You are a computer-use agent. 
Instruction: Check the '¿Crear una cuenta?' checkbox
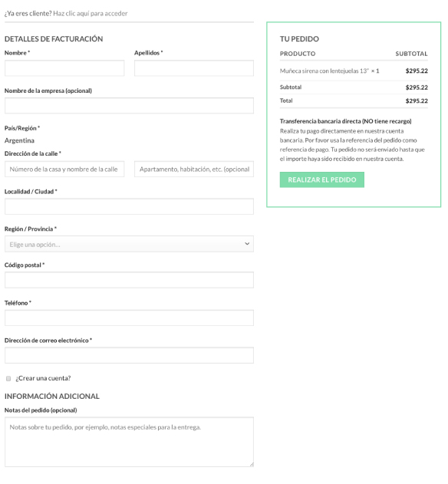pyautogui.click(x=8, y=378)
